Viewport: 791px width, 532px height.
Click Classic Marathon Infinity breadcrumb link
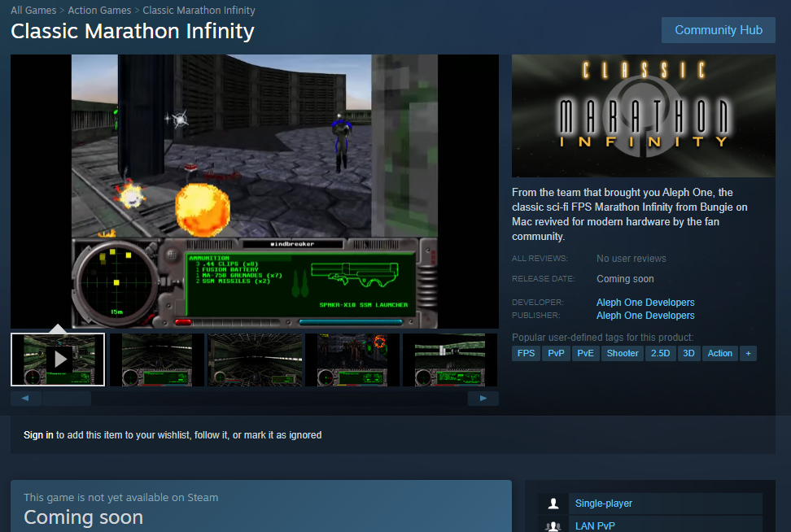point(199,10)
